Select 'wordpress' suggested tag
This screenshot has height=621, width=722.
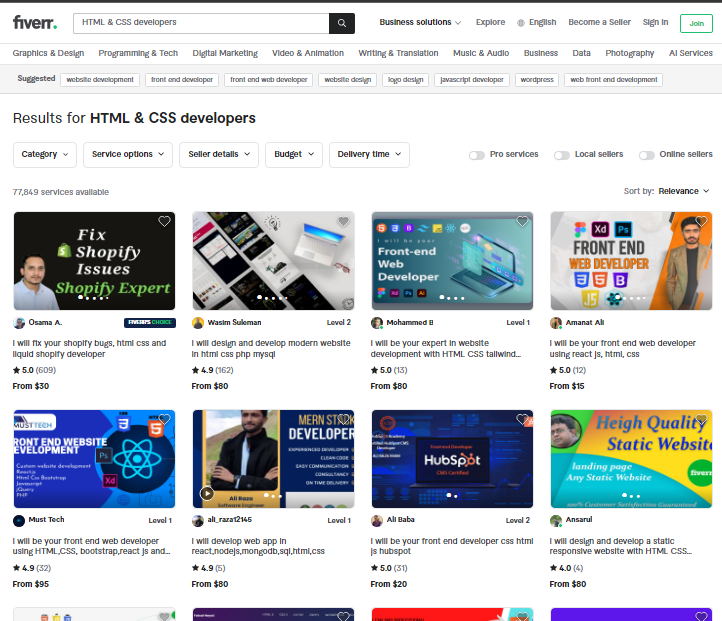pyautogui.click(x=537, y=80)
